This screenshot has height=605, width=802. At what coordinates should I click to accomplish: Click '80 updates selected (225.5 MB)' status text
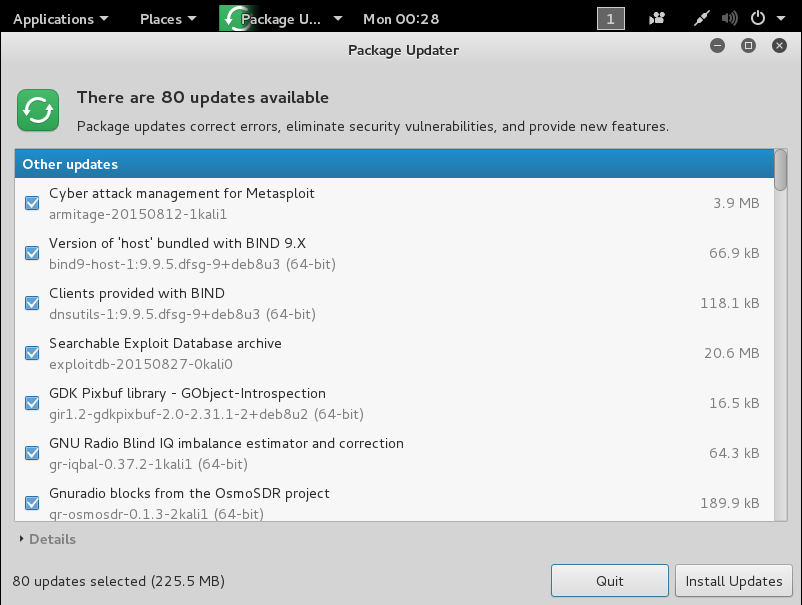[119, 581]
